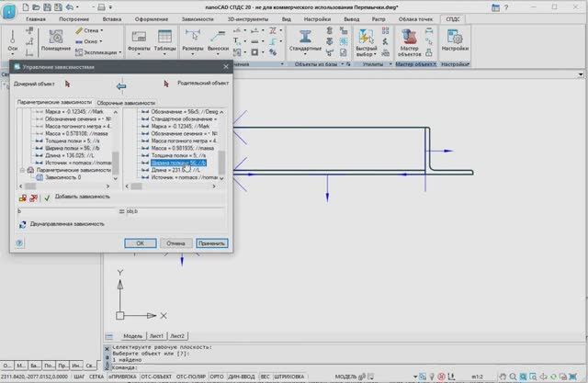Pick parent object with the arrow cursor
This screenshot has width=588, height=383.
(x=166, y=84)
